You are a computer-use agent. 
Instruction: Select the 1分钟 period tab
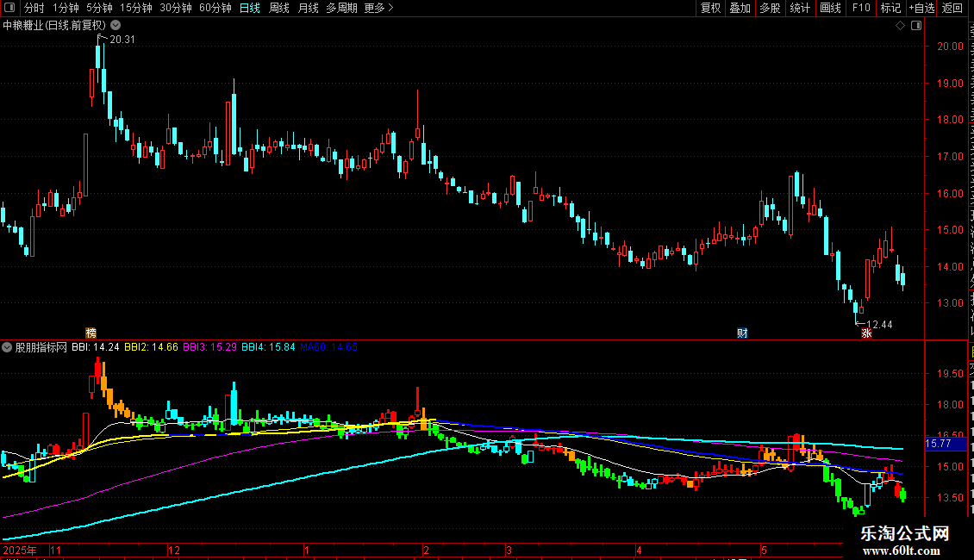[66, 8]
